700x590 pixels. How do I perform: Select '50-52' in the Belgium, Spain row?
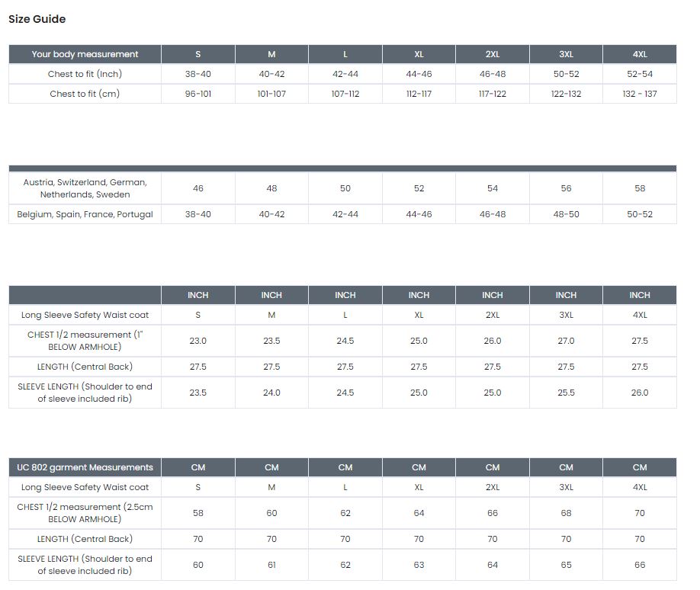tap(640, 214)
